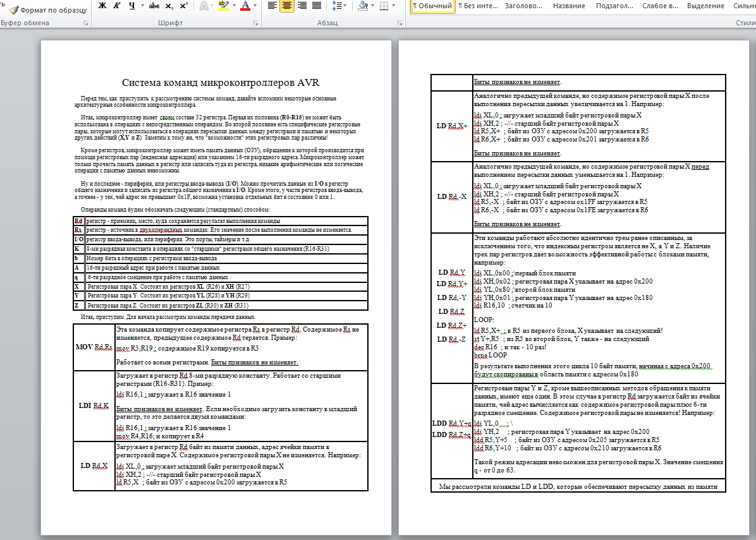756x540 pixels.
Task: Open the highlight color dropdown arrow
Action: coord(234,6)
